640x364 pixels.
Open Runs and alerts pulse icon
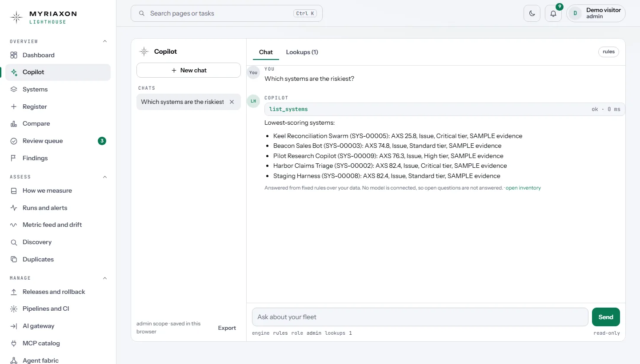tap(14, 208)
